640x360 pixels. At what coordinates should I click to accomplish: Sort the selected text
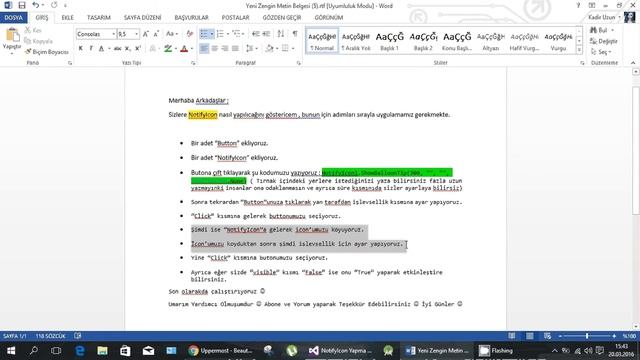280,34
